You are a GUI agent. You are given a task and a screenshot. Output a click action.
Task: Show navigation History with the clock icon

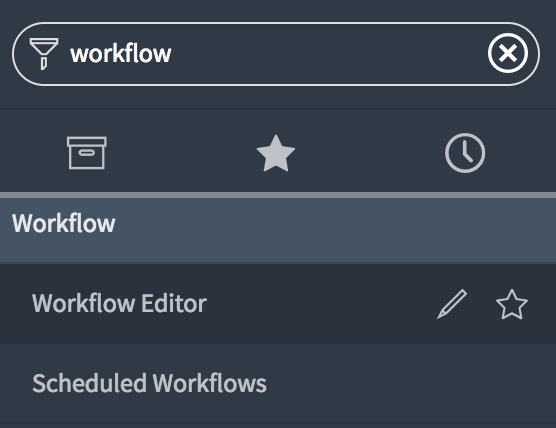(465, 153)
